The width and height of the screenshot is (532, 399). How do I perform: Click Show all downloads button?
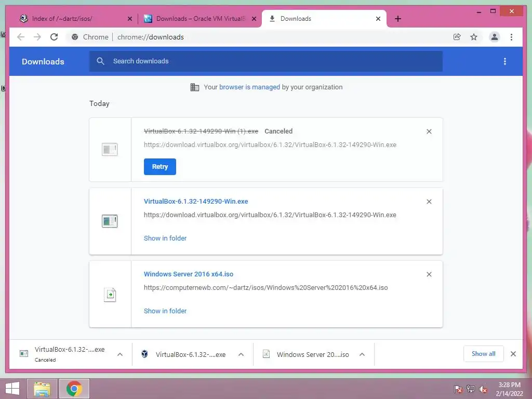coord(484,354)
